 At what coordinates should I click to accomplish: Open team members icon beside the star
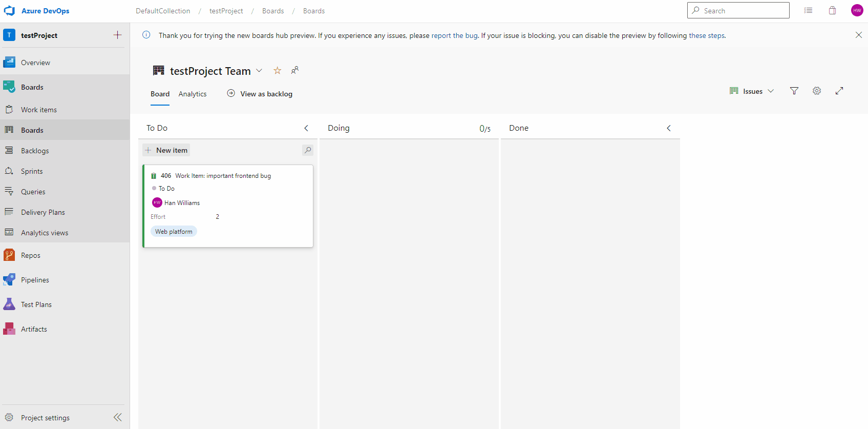294,70
